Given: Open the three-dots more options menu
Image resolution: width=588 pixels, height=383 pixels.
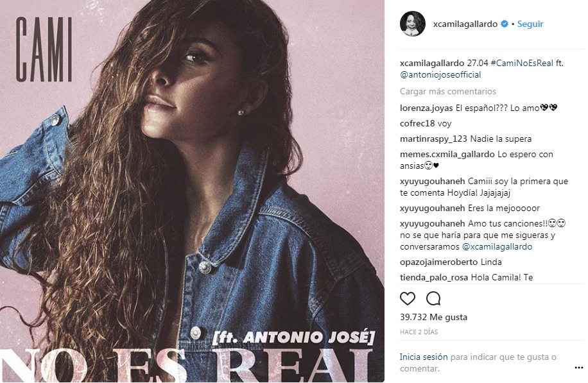Looking at the screenshot, I should pos(578,368).
